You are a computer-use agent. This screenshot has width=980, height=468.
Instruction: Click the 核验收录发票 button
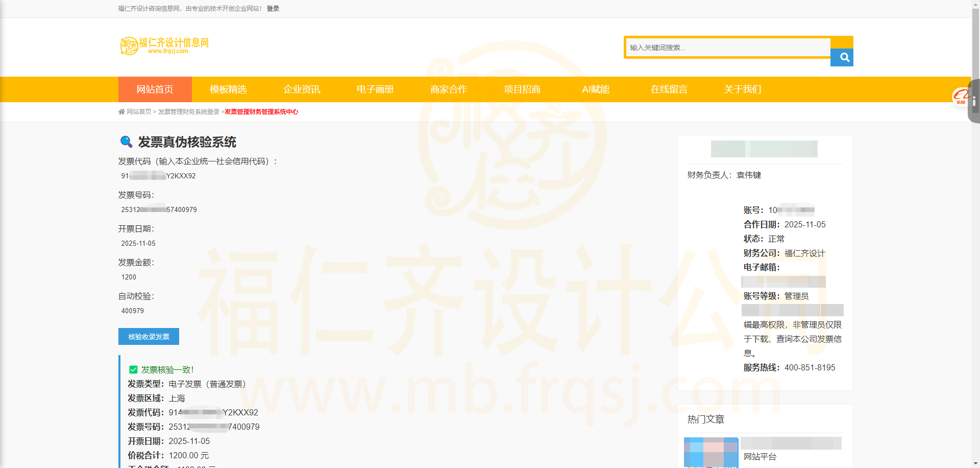click(x=148, y=336)
